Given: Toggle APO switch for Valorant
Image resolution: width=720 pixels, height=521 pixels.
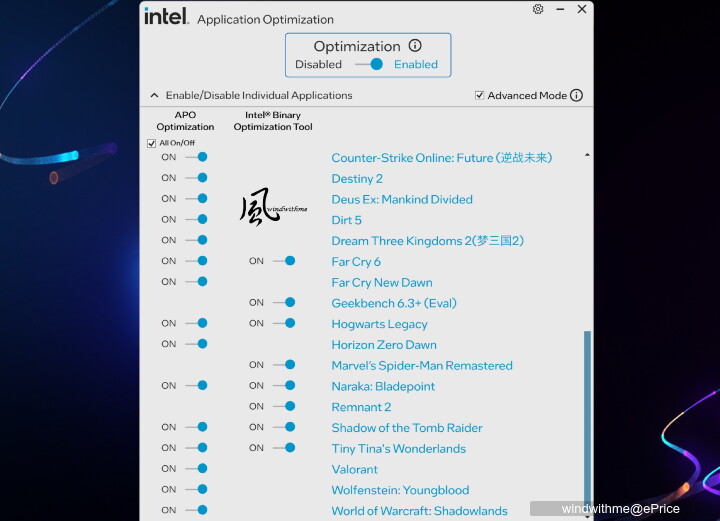Looking at the screenshot, I should pyautogui.click(x=196, y=468).
